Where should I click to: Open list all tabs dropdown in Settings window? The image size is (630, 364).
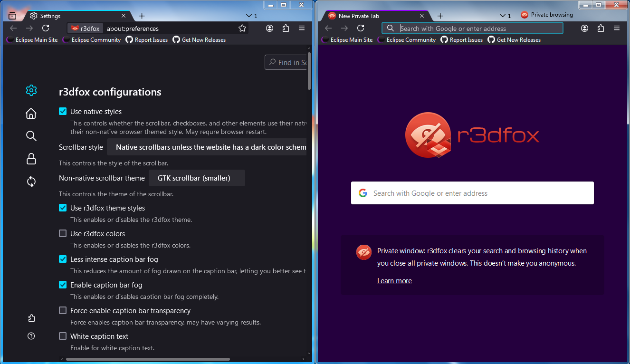click(252, 16)
